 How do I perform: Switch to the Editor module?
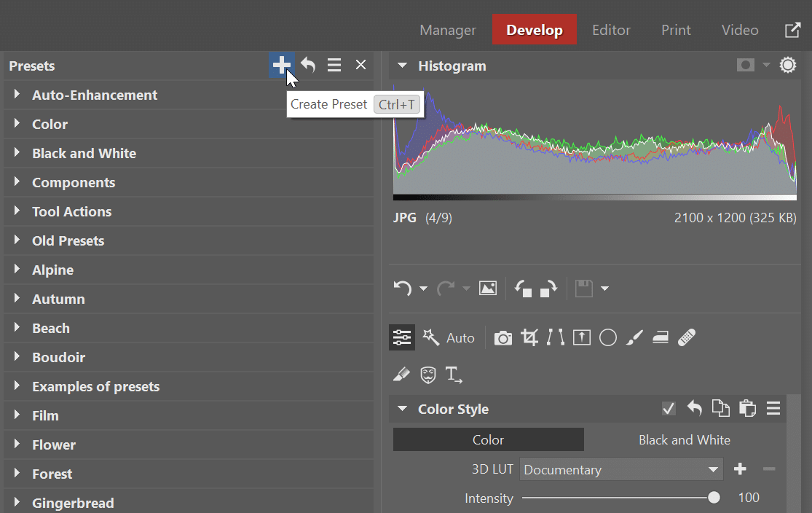coord(611,30)
